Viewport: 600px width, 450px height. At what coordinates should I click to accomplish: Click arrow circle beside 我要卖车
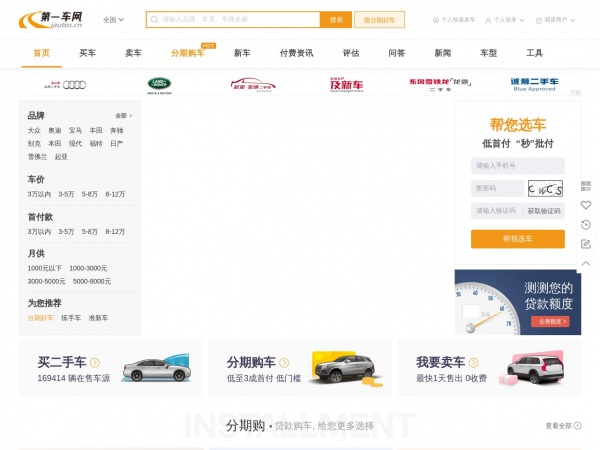click(473, 362)
